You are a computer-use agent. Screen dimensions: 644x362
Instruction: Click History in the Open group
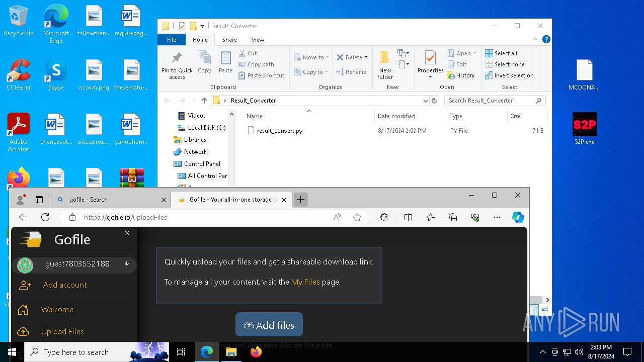point(461,75)
